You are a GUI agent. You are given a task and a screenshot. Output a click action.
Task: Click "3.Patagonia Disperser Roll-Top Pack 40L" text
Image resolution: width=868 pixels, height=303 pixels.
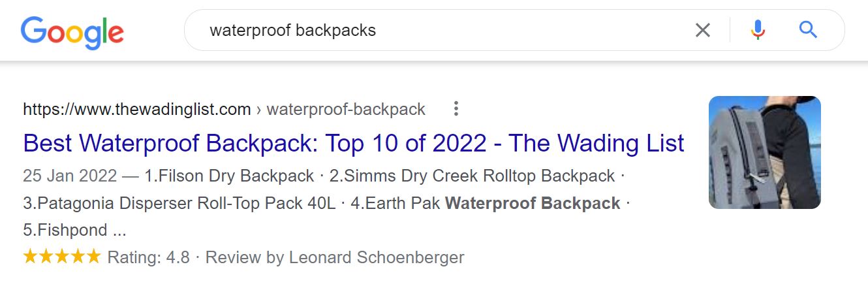tap(179, 203)
